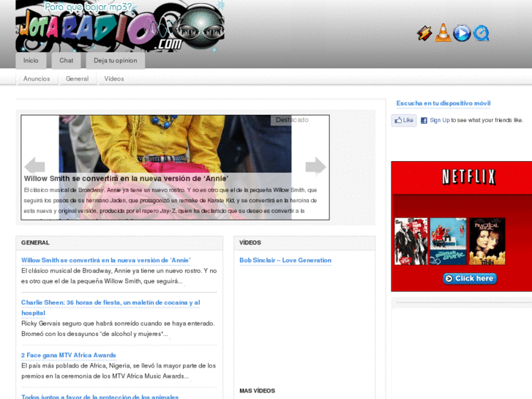
Task: Open the Deja tu opinion tab
Action: click(x=116, y=61)
